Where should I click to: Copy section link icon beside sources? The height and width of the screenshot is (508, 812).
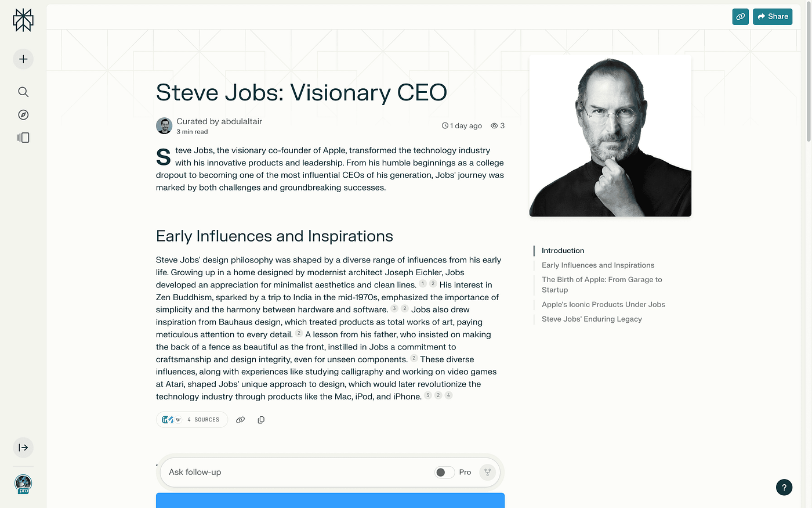tap(241, 420)
